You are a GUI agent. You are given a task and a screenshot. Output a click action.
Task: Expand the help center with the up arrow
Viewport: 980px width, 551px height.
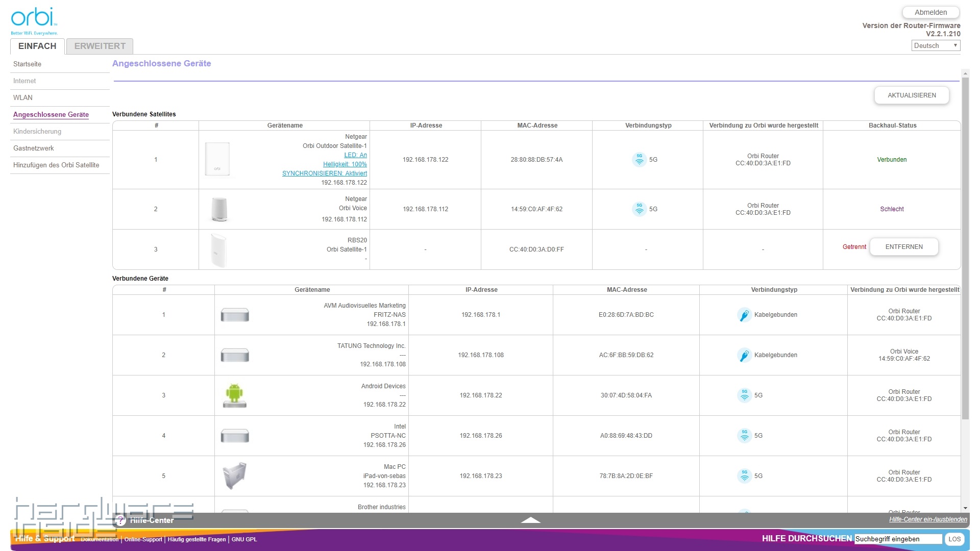pos(530,520)
